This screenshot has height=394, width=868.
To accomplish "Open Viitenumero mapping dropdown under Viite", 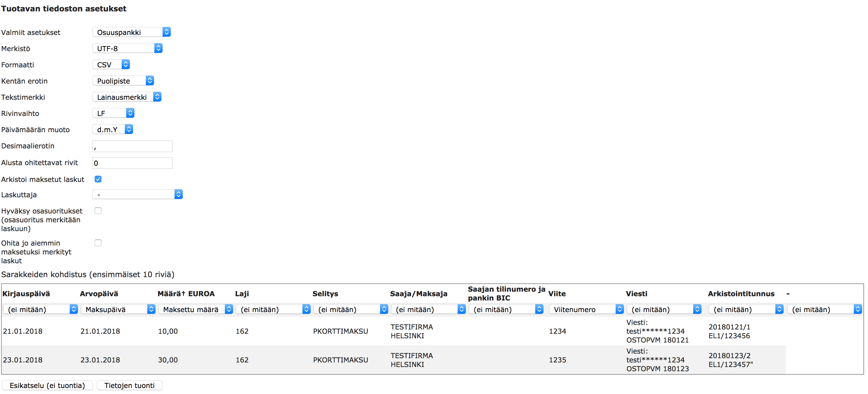I will coord(586,309).
